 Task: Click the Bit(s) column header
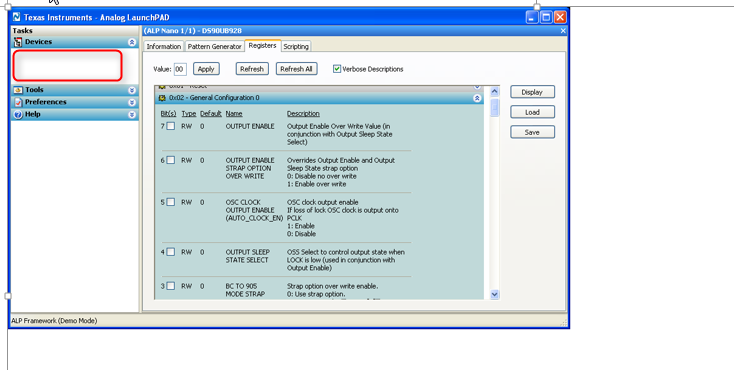[x=169, y=114]
